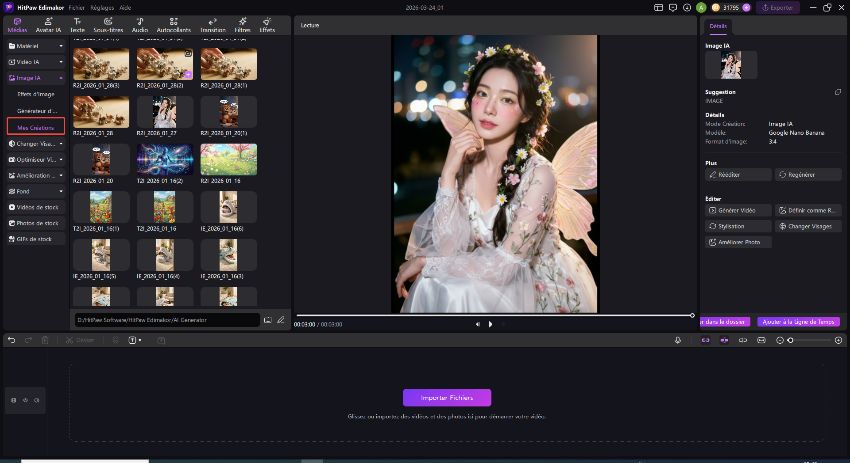Click the Régénérer button
Screen dimensions: 850x463
point(808,174)
